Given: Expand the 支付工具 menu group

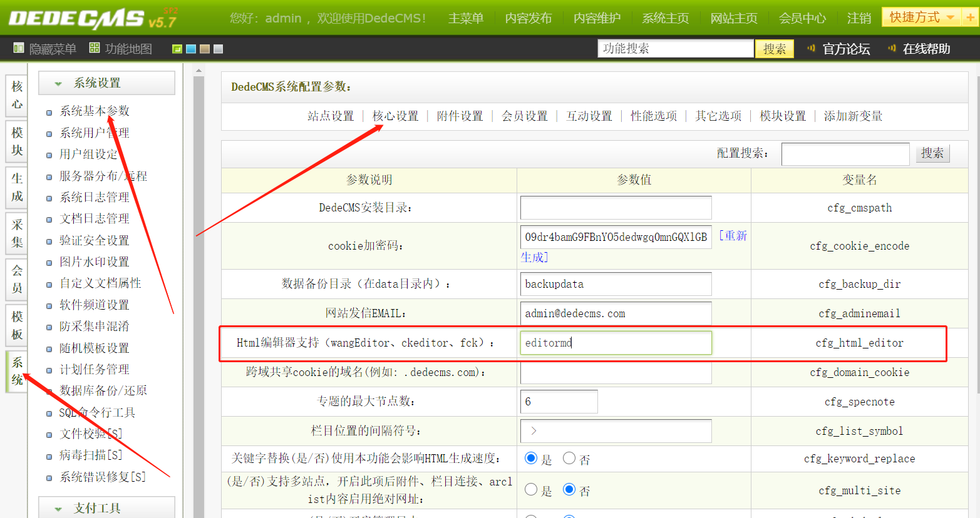Looking at the screenshot, I should coord(106,507).
